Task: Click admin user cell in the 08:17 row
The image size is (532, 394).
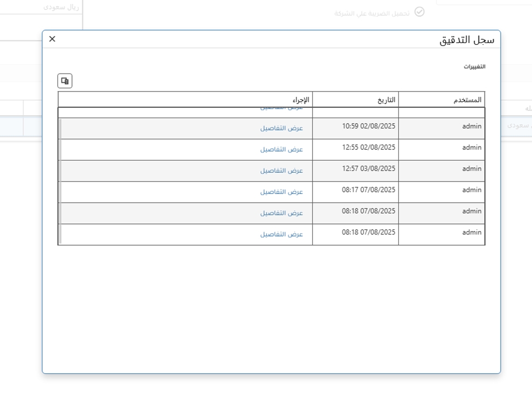Action: (x=472, y=190)
